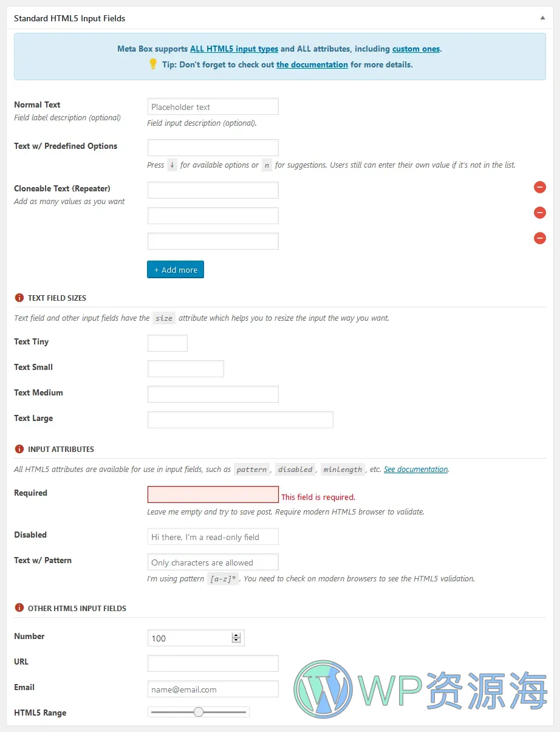560x732 pixels.
Task: Increase the Number field value
Action: click(x=236, y=635)
